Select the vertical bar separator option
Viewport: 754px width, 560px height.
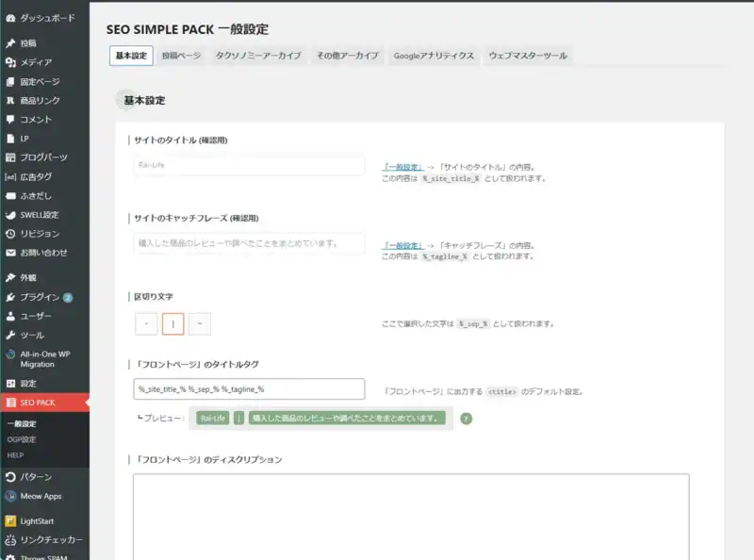click(x=172, y=324)
